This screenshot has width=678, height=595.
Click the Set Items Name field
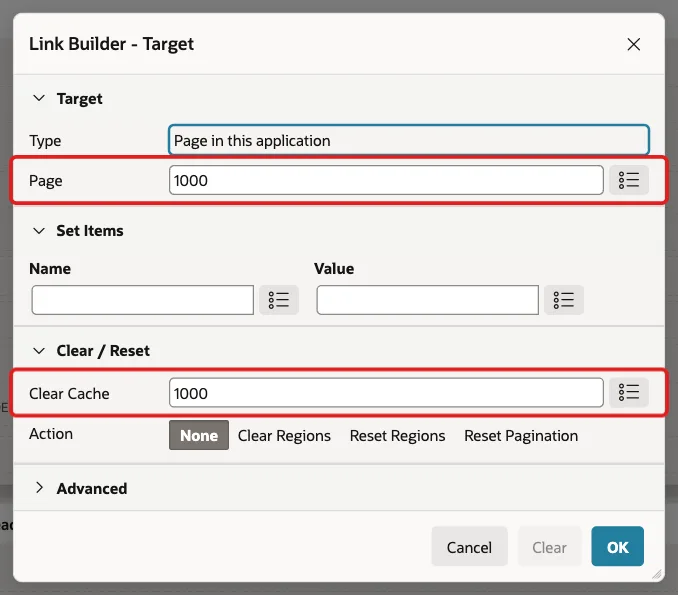pyautogui.click(x=143, y=300)
